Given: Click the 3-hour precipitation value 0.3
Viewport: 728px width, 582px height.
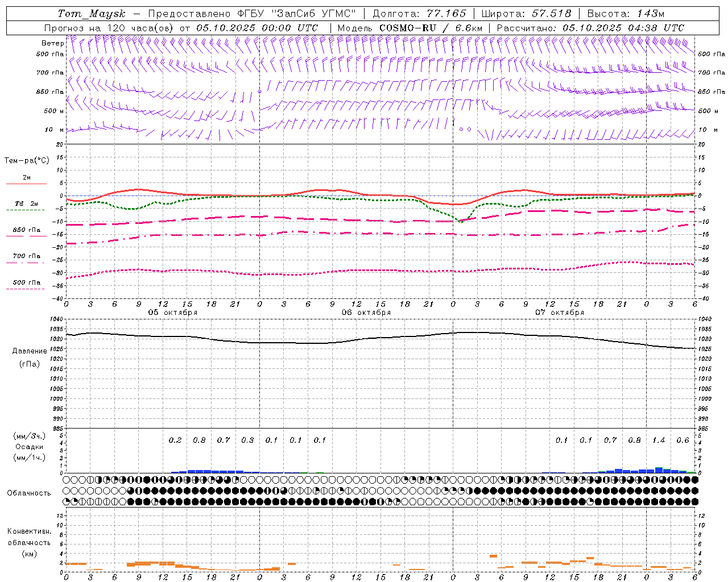Looking at the screenshot, I should click(x=247, y=440).
